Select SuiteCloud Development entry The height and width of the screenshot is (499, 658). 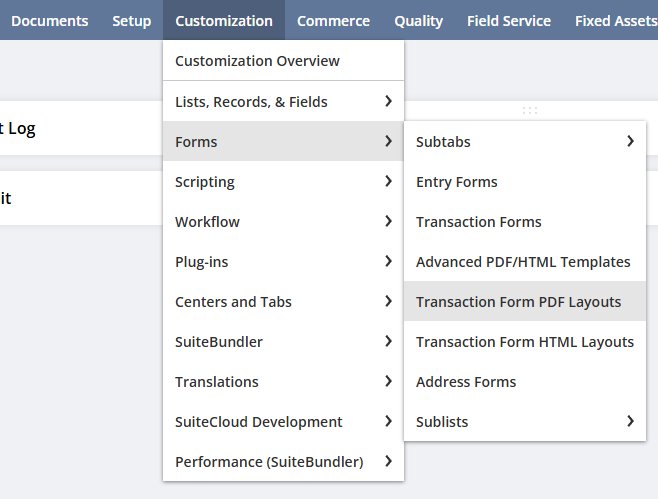(x=283, y=421)
